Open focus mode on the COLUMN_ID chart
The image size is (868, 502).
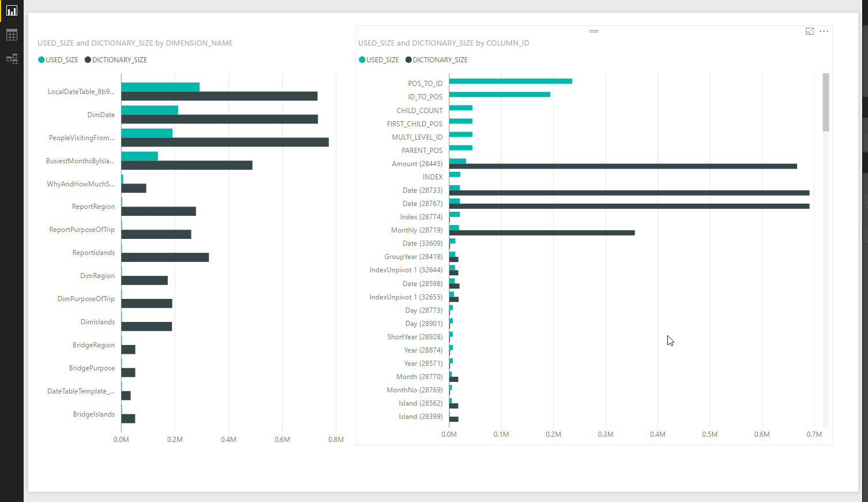point(810,31)
